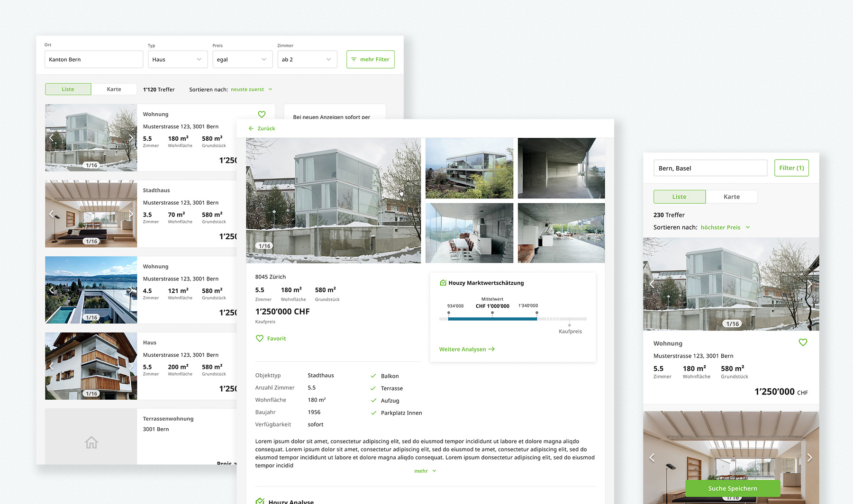
Task: Click the heart Favorit icon in the detail panel
Action: click(260, 338)
